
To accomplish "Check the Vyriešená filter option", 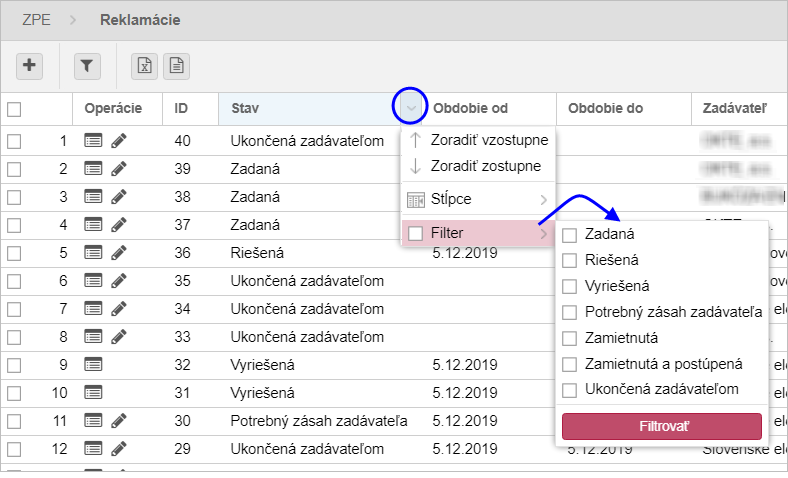I will [569, 286].
